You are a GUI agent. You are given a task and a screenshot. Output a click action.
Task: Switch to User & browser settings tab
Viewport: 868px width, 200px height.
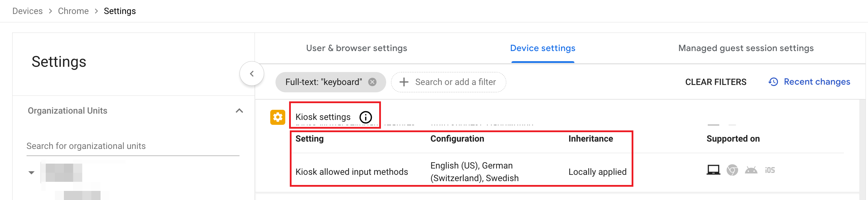(x=356, y=48)
